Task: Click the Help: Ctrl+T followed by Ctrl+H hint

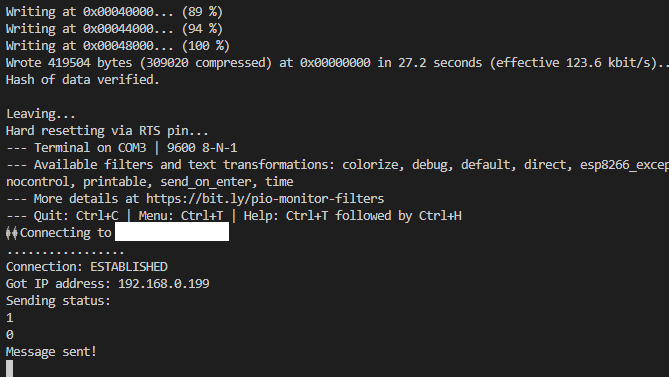Action: (352, 216)
